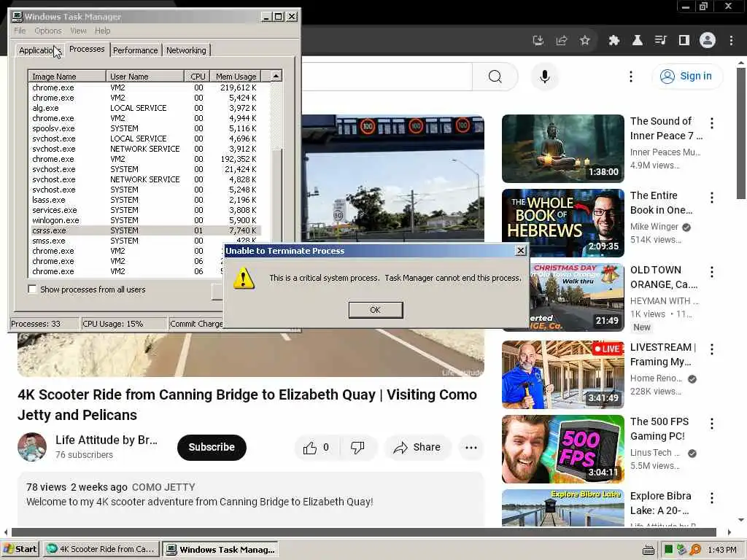This screenshot has width=747, height=560.
Task: Open options for LIVESTREAM Framing video
Action: (712, 349)
